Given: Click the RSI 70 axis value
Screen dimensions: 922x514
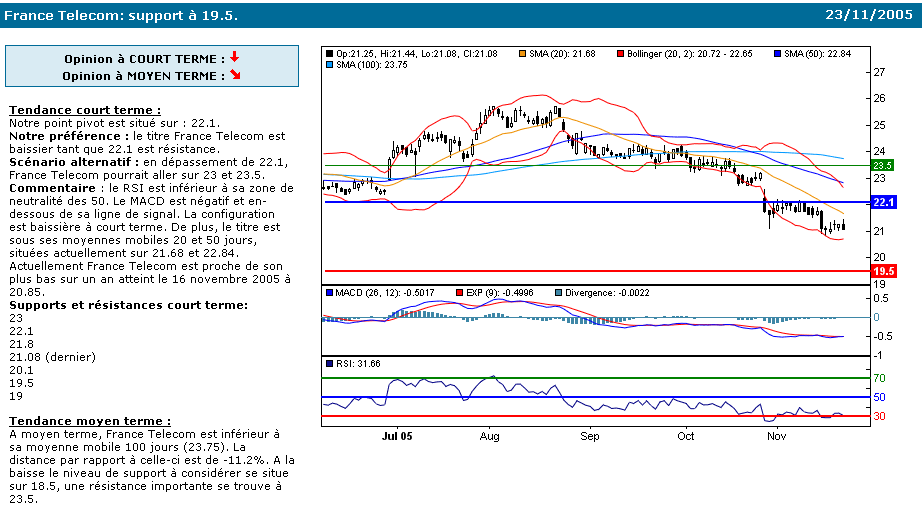Looking at the screenshot, I should [x=879, y=378].
